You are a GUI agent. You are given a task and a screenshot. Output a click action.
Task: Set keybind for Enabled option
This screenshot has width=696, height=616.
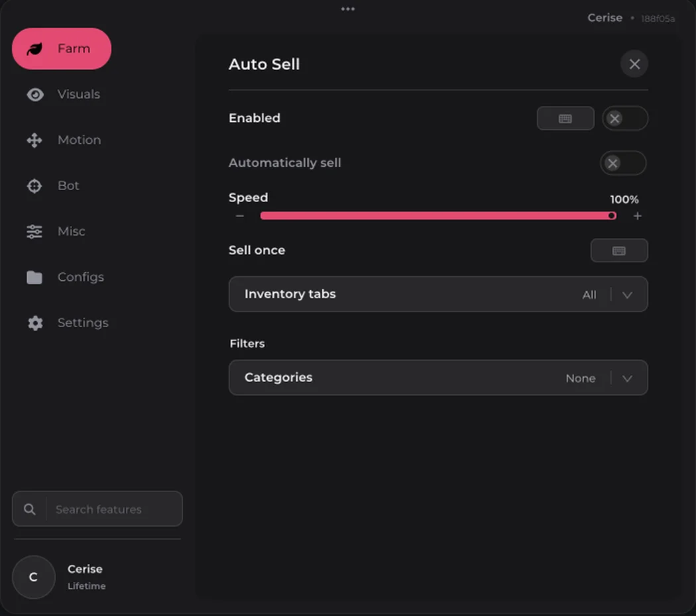pyautogui.click(x=565, y=119)
